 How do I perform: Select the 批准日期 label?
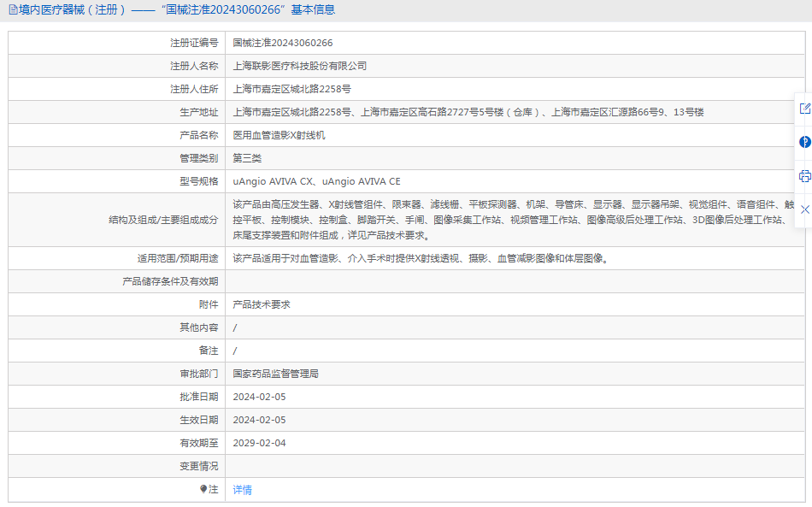tap(199, 398)
